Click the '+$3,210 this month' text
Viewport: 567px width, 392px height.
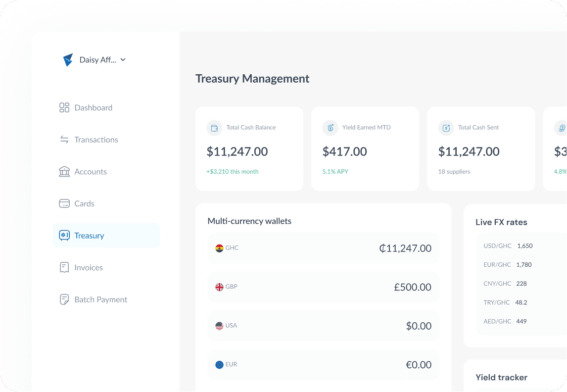point(233,171)
